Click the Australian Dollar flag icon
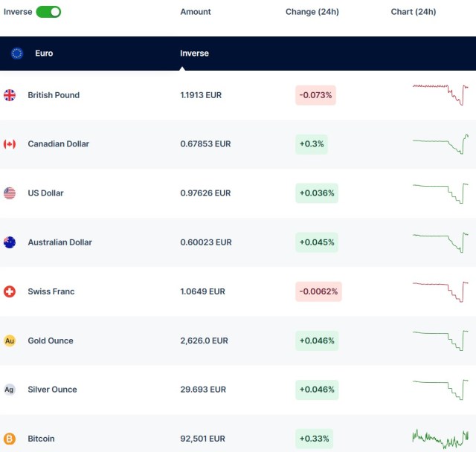The image size is (476, 452). click(x=10, y=242)
